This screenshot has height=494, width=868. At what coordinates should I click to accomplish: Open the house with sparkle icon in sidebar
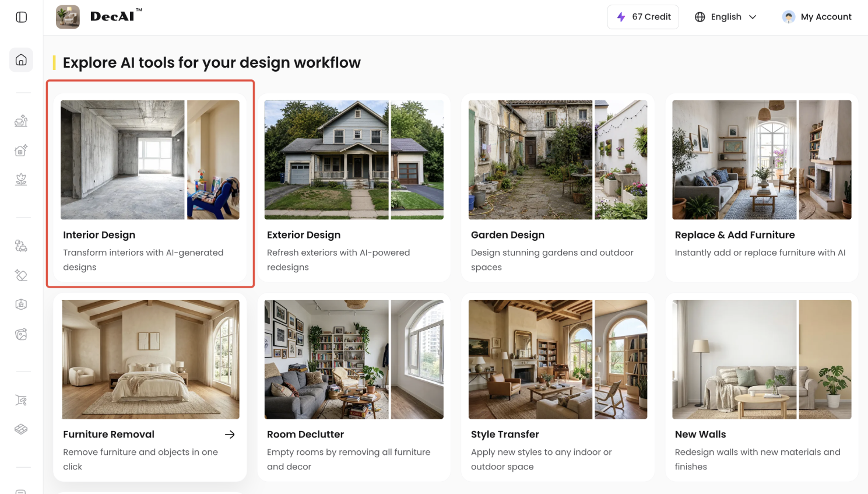(21, 150)
